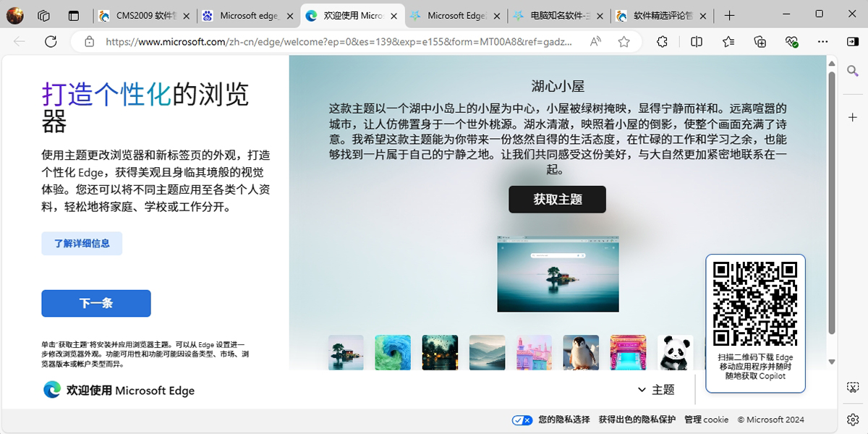Viewport: 868px width, 434px height.
Task: Toggle the privacy choices switch icon
Action: 522,420
